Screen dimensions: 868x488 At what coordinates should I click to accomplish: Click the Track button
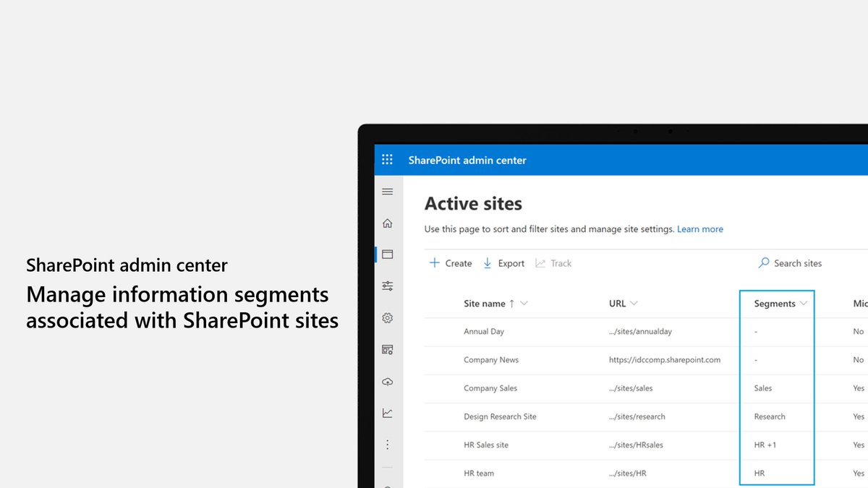click(553, 263)
